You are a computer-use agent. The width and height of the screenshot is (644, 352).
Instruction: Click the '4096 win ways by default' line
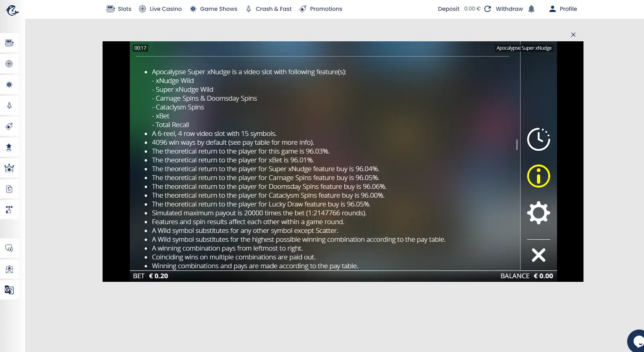click(x=233, y=142)
